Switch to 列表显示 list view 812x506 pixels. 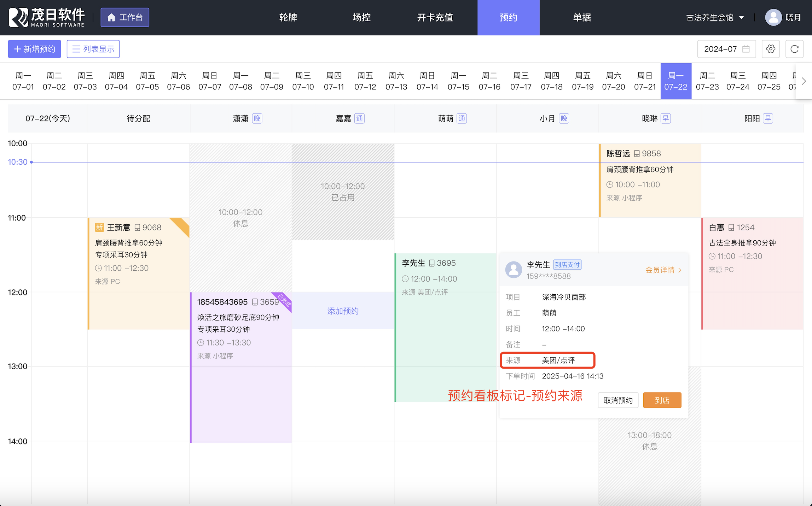pos(93,49)
